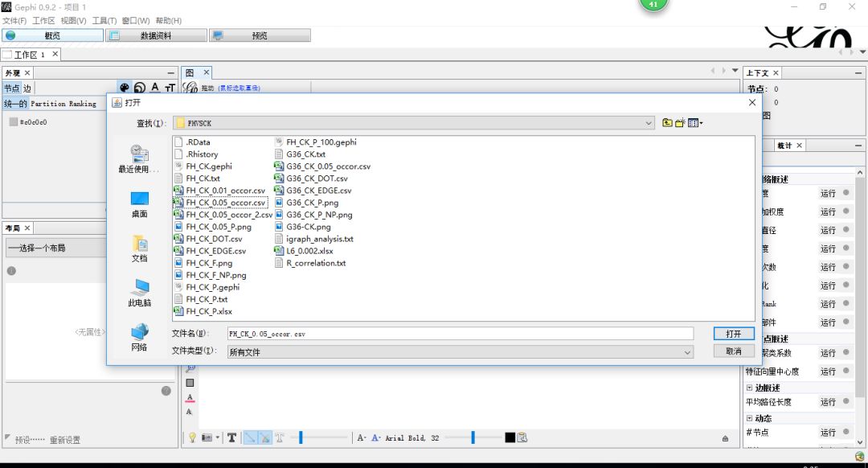The height and width of the screenshot is (468, 868).
Task: Toggle show node labels bold T icon
Action: click(x=232, y=437)
